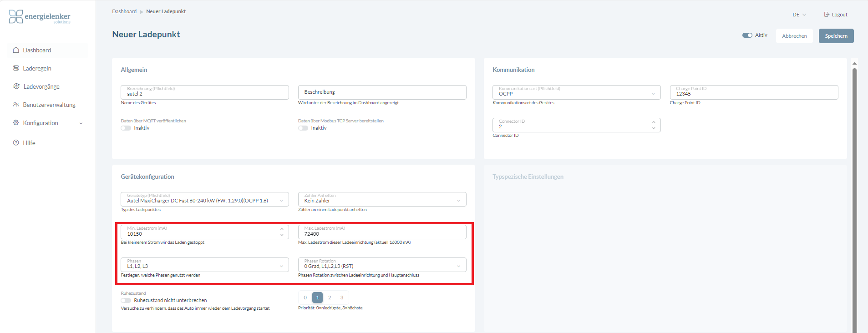Click the Konfiguration gear icon
Viewport: 868px width, 333px height.
coord(16,123)
